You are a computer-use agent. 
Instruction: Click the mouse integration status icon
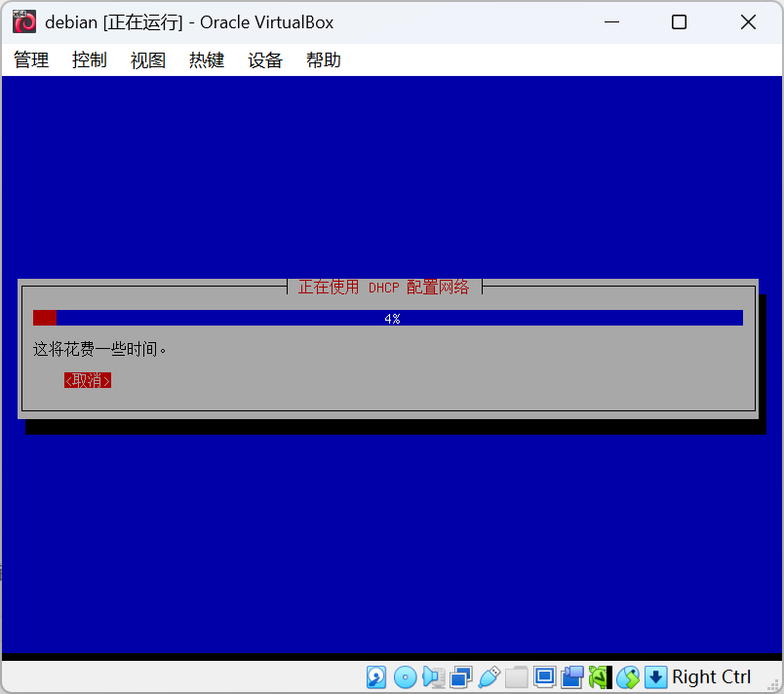[628, 677]
